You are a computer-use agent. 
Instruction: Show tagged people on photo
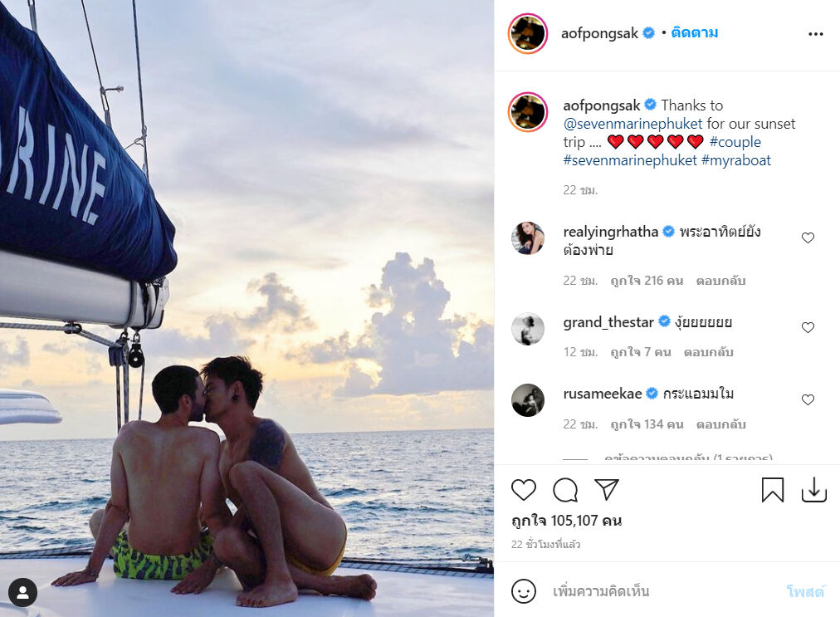23,592
